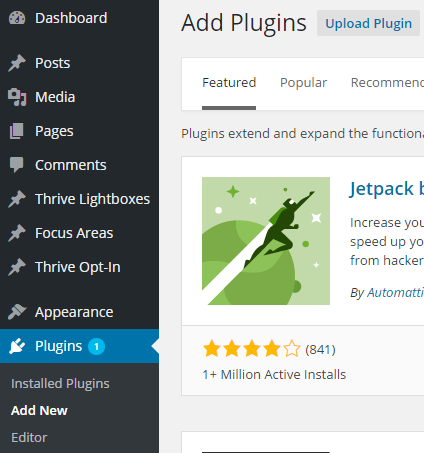
Task: Click the Focus Areas pin icon
Action: (x=17, y=233)
